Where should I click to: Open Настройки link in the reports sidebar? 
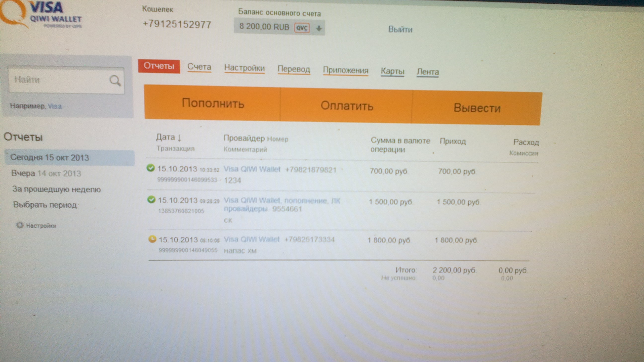click(41, 226)
